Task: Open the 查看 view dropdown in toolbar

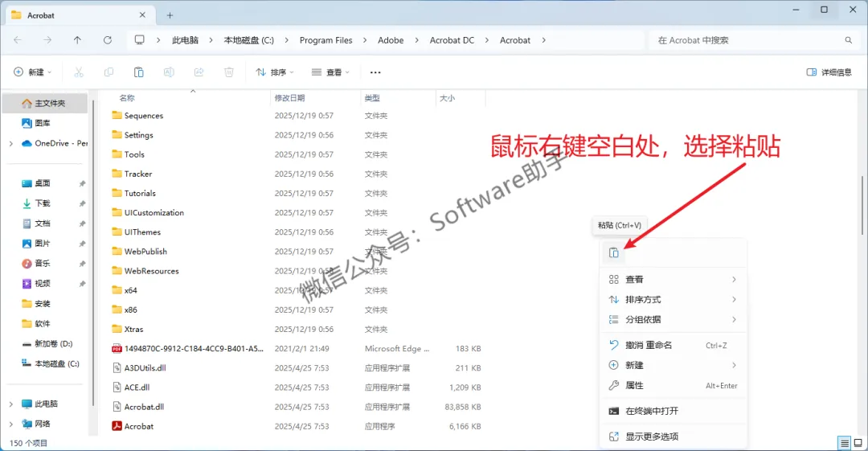Action: (x=330, y=72)
